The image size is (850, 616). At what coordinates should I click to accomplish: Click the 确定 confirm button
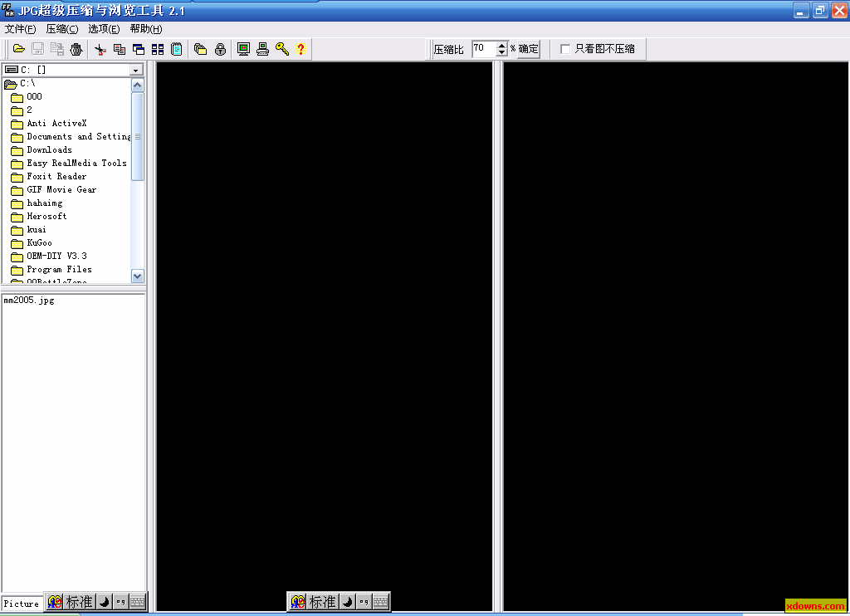[x=529, y=49]
